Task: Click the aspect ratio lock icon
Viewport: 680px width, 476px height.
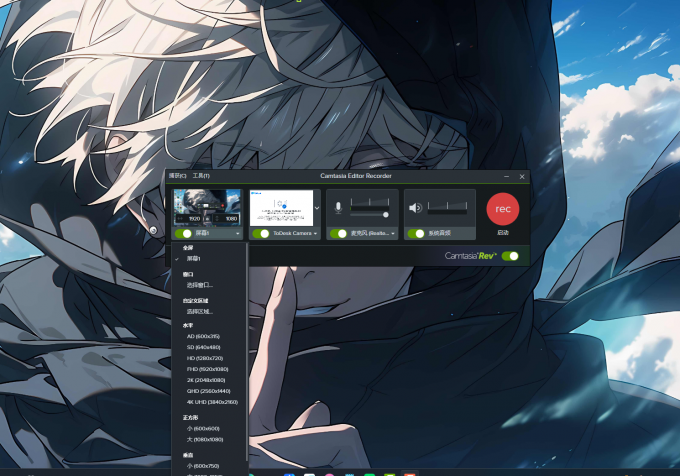Action: (x=208, y=219)
